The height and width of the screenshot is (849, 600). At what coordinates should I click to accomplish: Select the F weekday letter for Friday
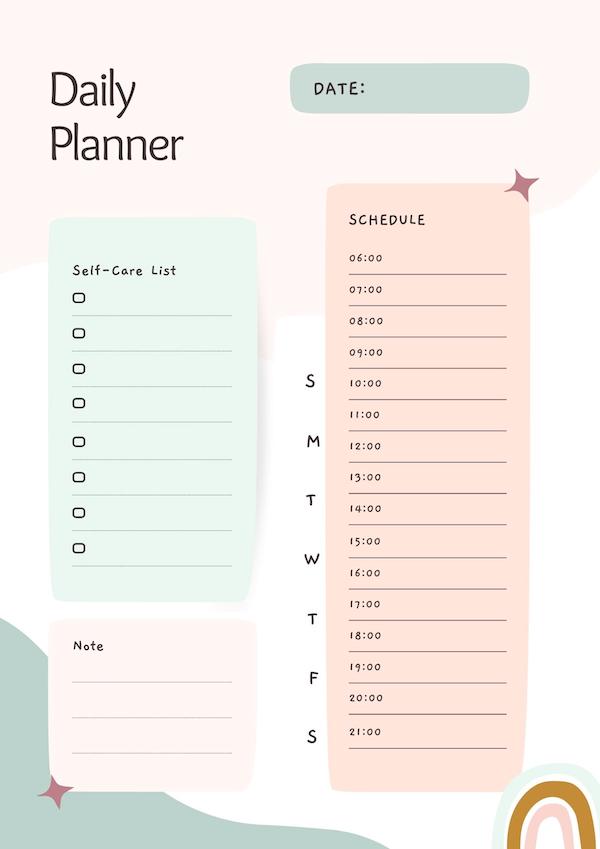pyautogui.click(x=313, y=678)
